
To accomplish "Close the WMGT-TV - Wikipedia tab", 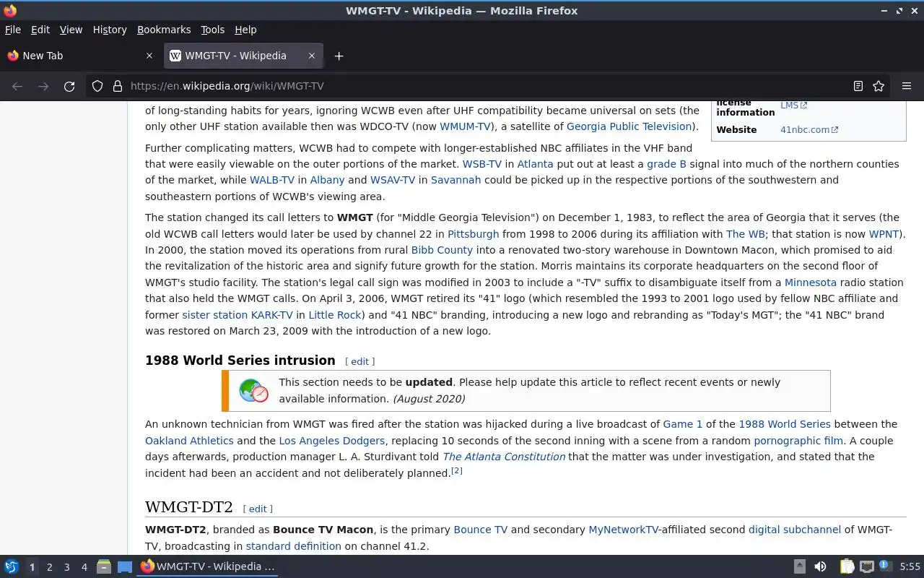I will point(312,56).
